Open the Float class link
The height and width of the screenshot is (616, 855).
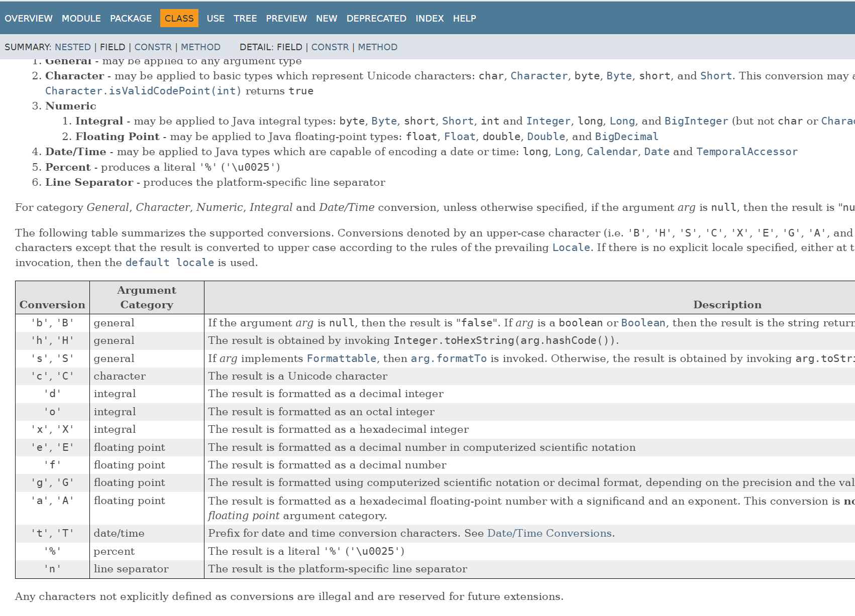point(460,137)
